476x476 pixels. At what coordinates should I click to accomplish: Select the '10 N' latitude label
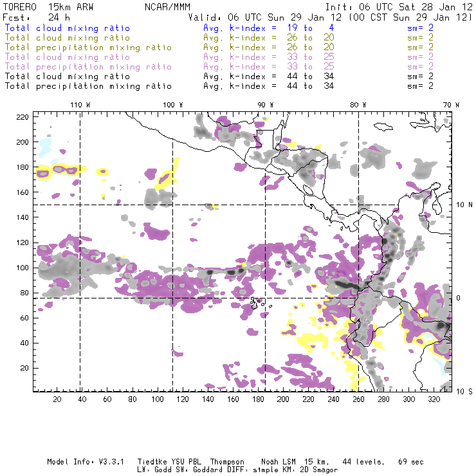tap(464, 205)
